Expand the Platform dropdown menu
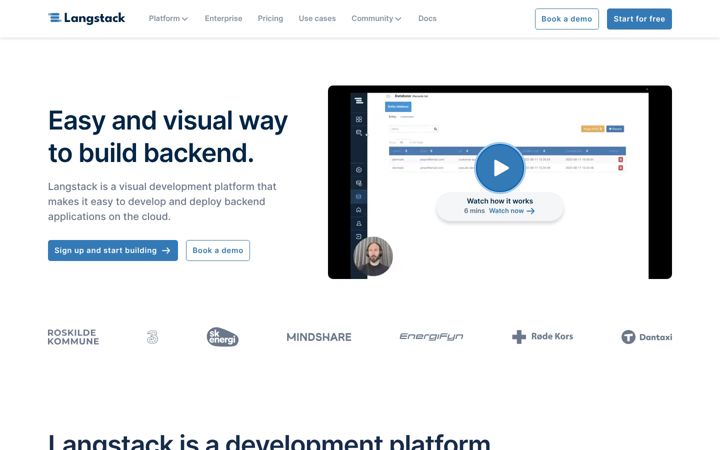 point(168,19)
